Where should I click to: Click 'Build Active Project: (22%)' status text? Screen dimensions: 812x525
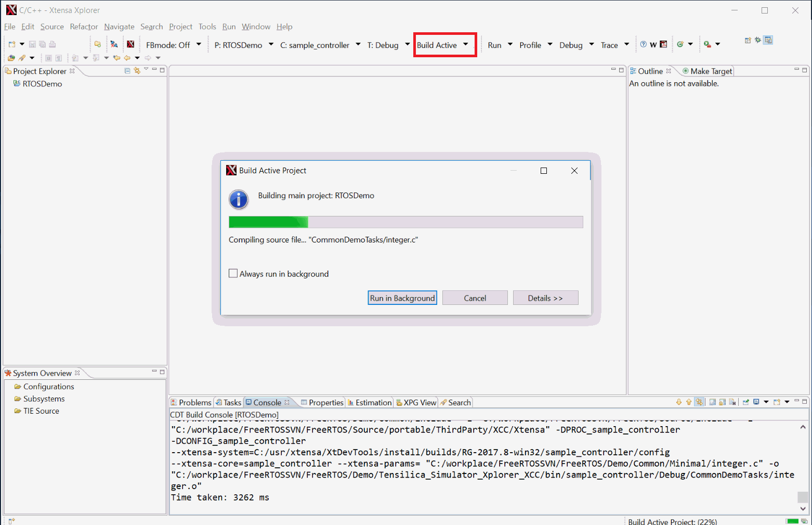tap(672, 521)
